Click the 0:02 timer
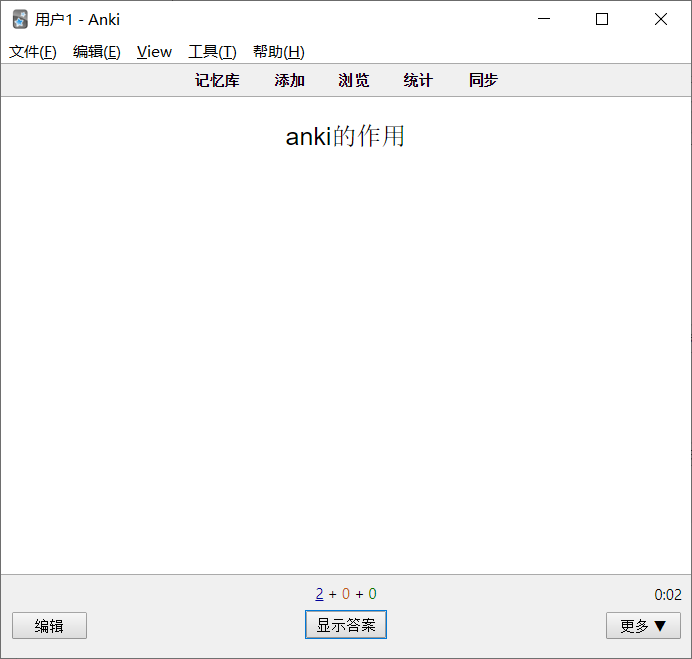Viewport: 692px width, 659px height. [668, 595]
